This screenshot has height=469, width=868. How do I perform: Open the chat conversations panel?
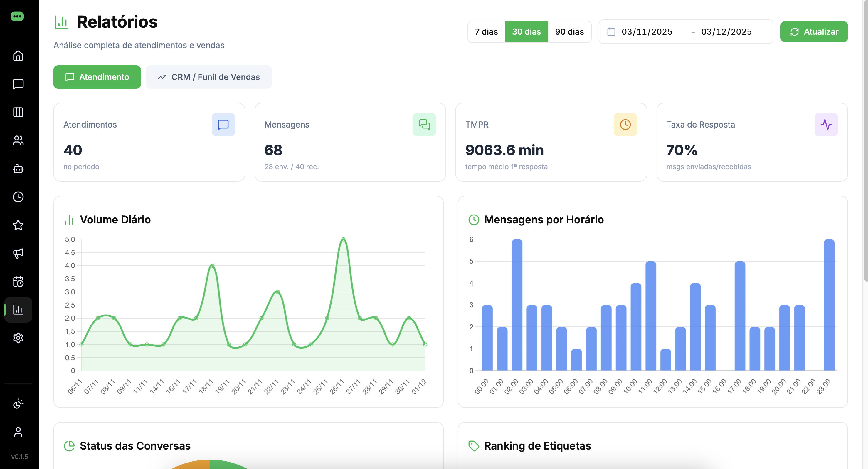click(x=18, y=84)
